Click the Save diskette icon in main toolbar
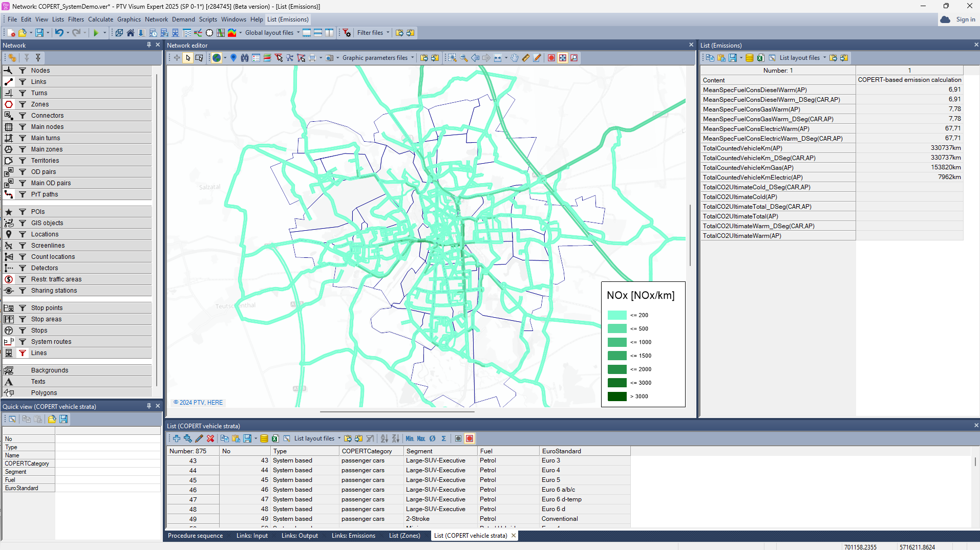 (39, 33)
